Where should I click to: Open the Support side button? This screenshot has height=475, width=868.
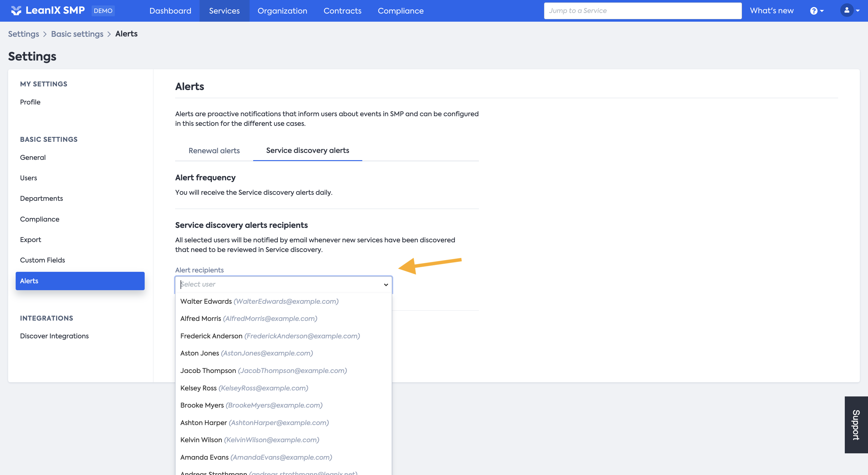pos(856,424)
